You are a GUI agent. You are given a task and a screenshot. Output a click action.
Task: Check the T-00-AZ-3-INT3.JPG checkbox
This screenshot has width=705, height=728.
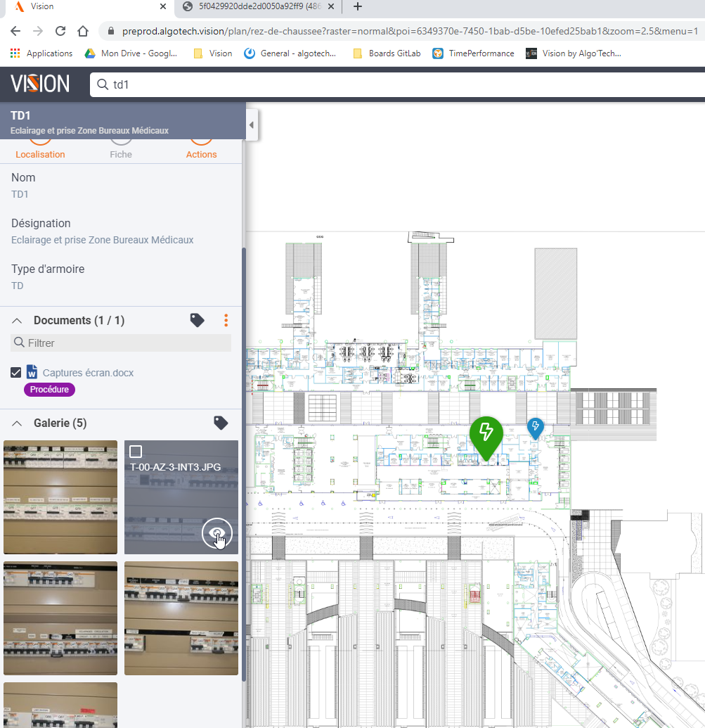tap(136, 452)
